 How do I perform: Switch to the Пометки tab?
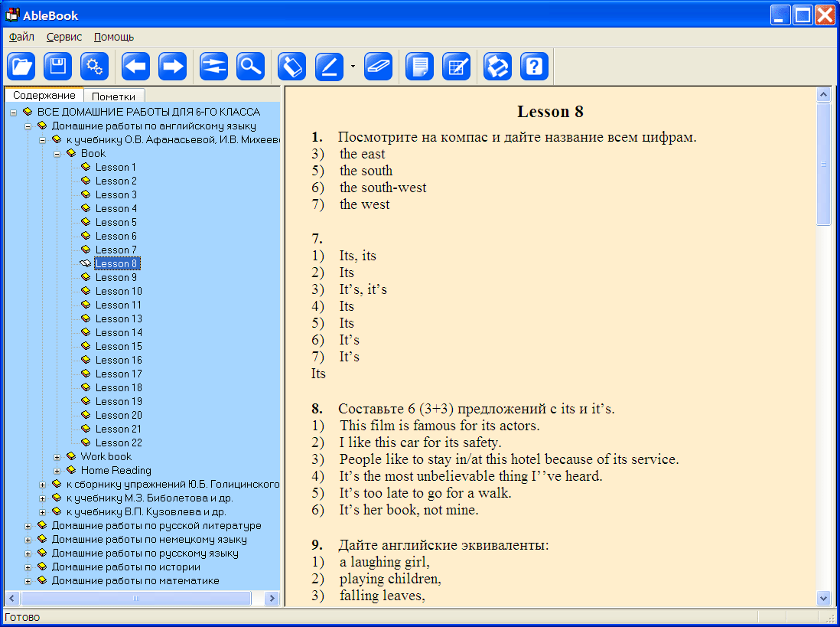[x=113, y=96]
